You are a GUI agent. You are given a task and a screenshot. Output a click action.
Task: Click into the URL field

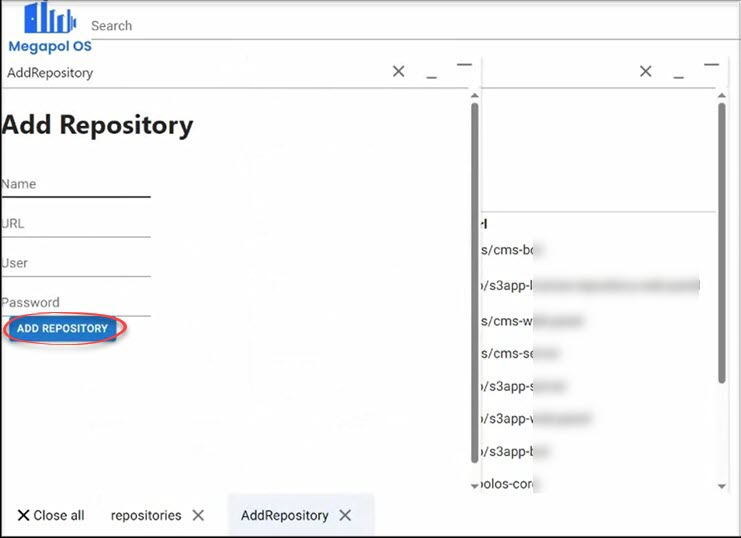pyautogui.click(x=75, y=224)
